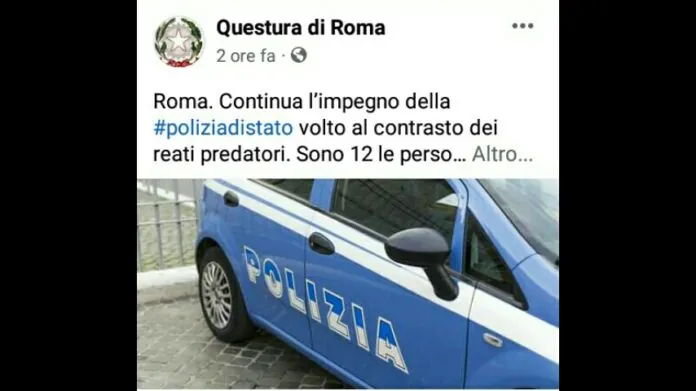Open Questura di Roma profile emblem avatar

coord(179,42)
